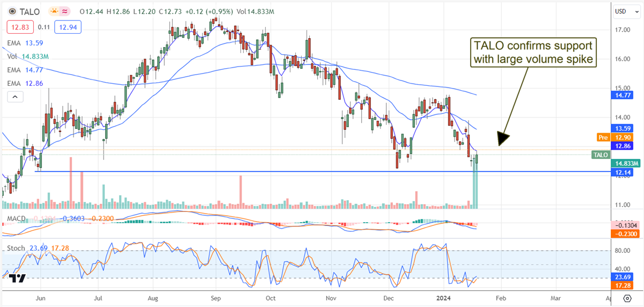
Task: Click the TALO symbol logo icon
Action: click(x=12, y=11)
